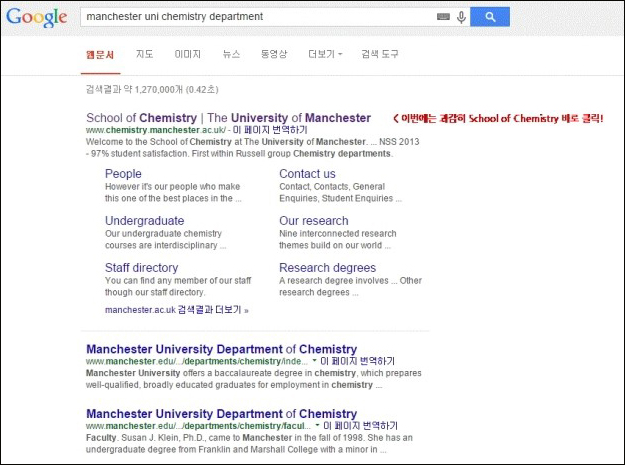
Task: Focus the search query input field
Action: (259, 17)
